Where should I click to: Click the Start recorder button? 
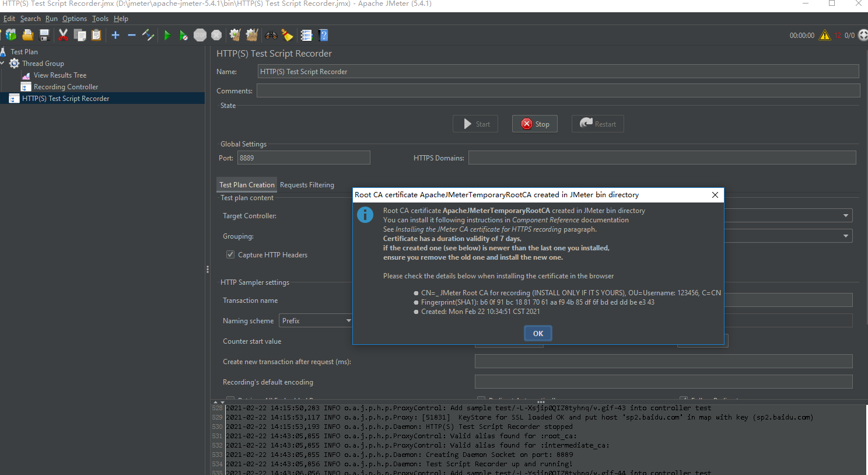pyautogui.click(x=475, y=124)
